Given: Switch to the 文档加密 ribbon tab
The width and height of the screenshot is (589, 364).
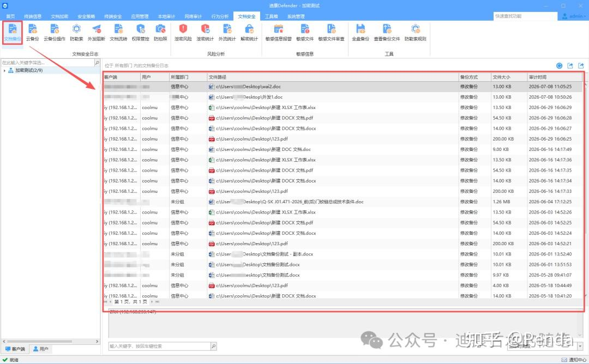Looking at the screenshot, I should (x=59, y=16).
